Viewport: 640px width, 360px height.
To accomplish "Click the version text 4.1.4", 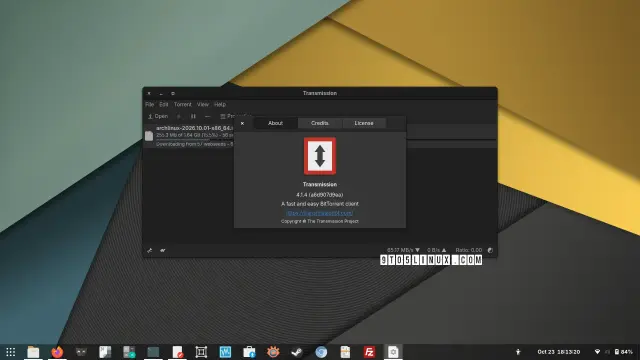I will (320, 195).
